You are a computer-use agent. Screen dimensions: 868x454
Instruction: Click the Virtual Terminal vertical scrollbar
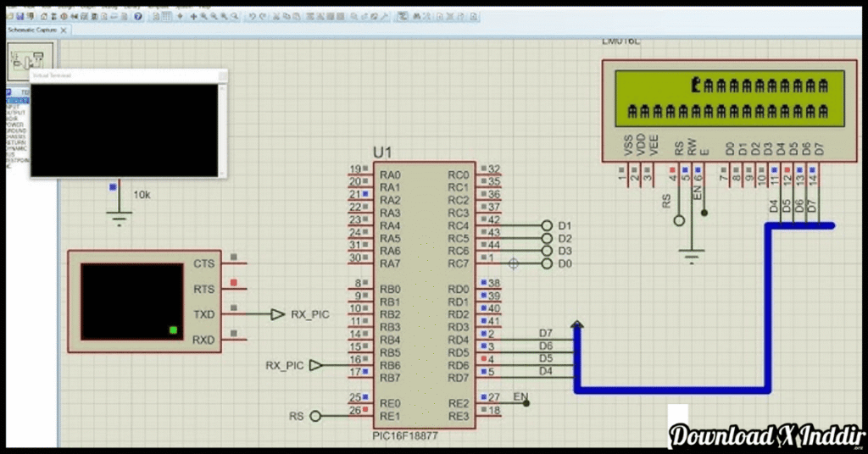[223, 129]
